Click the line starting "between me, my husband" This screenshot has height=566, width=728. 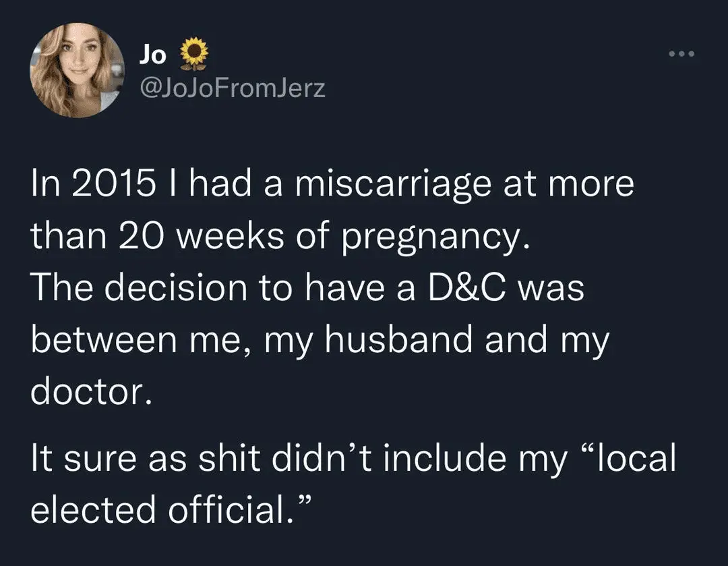click(320, 341)
